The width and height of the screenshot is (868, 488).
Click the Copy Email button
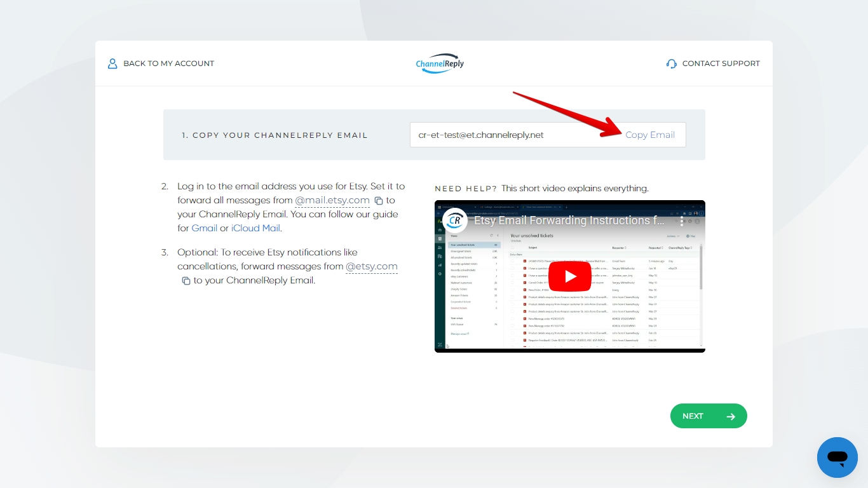(x=650, y=135)
